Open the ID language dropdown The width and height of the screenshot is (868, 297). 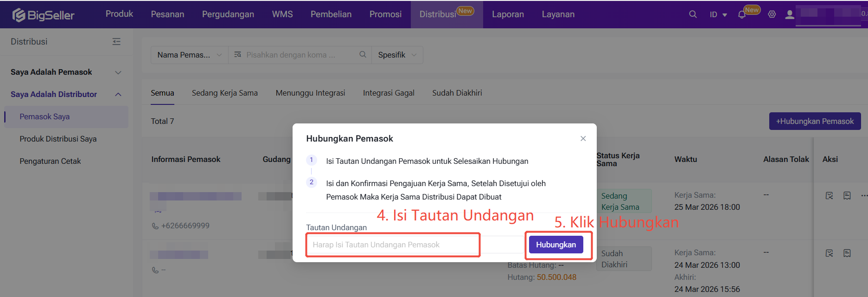click(718, 14)
